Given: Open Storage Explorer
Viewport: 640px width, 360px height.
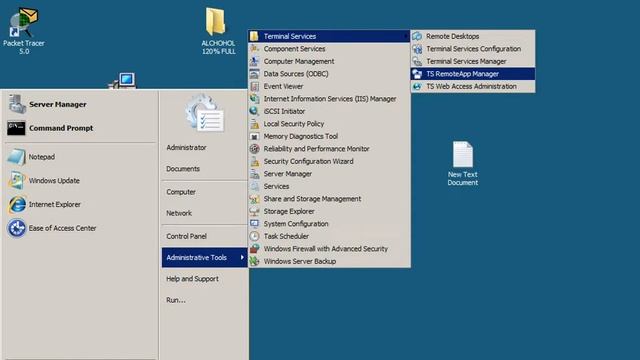Looking at the screenshot, I should [x=329, y=211].
